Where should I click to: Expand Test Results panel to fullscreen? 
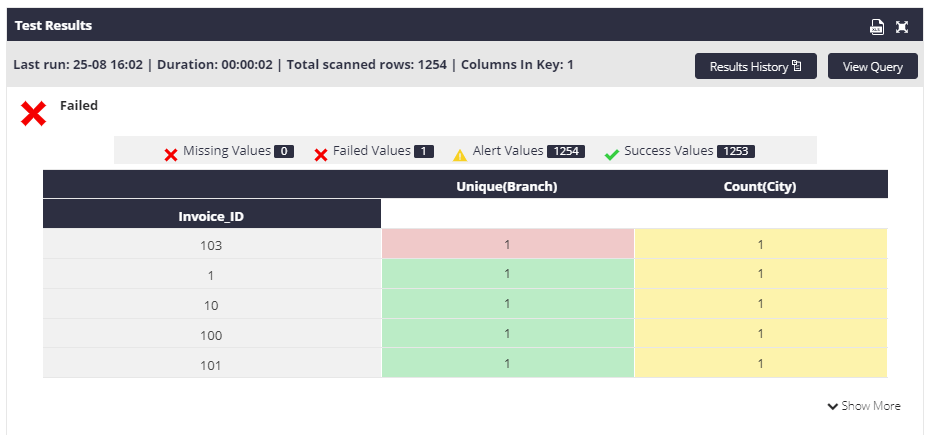tap(902, 27)
